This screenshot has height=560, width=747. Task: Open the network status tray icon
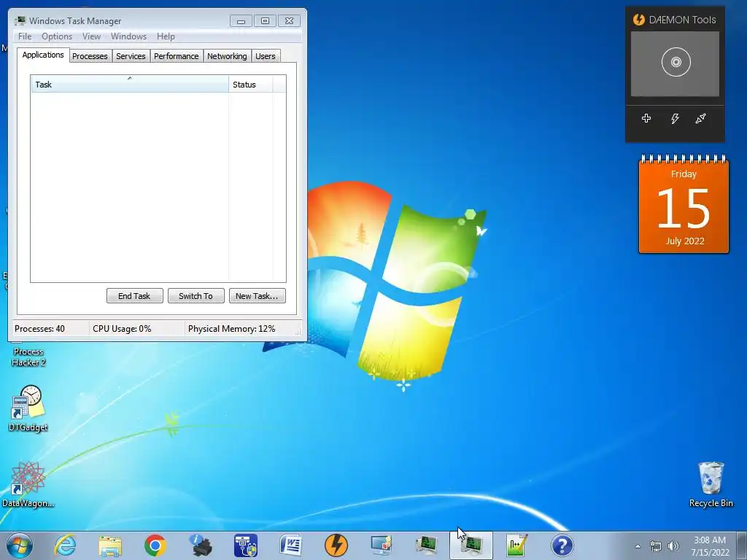coord(656,546)
